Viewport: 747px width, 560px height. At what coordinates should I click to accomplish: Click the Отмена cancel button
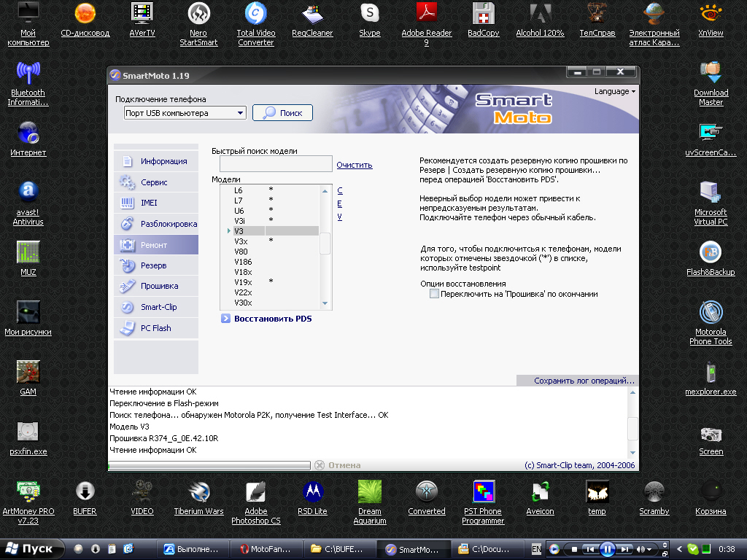pyautogui.click(x=338, y=465)
